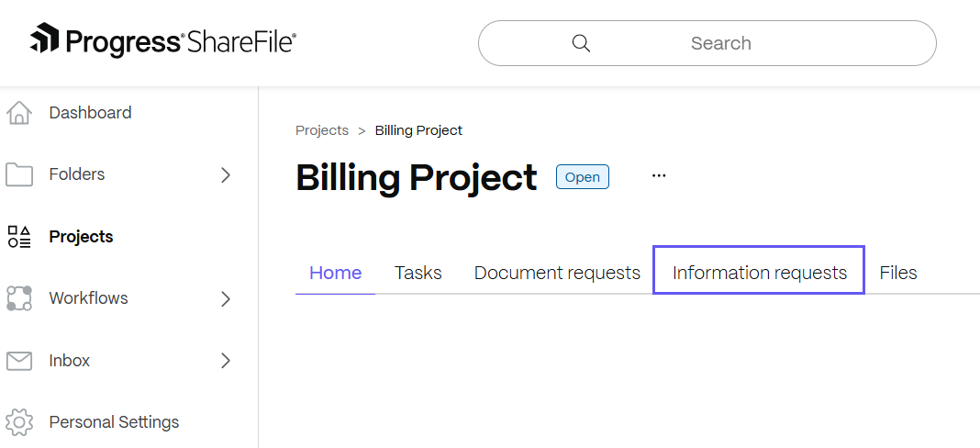Open the Document requests tab
This screenshot has height=448, width=980.
(x=557, y=273)
